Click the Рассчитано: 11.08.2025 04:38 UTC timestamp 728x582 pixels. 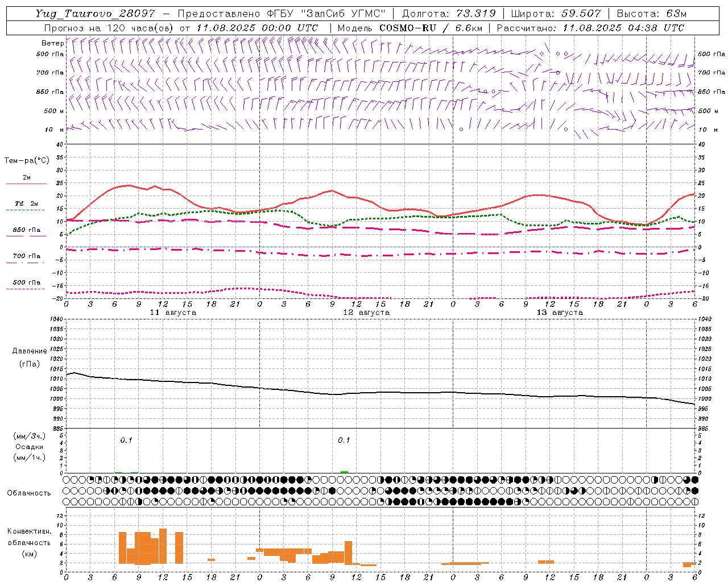pos(590,28)
